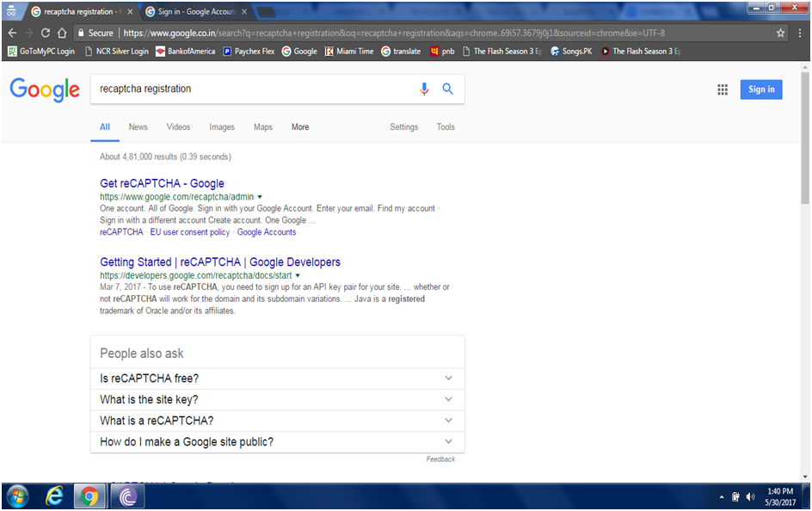812x511 pixels.
Task: Open the Windows Start menu orb
Action: (x=17, y=496)
